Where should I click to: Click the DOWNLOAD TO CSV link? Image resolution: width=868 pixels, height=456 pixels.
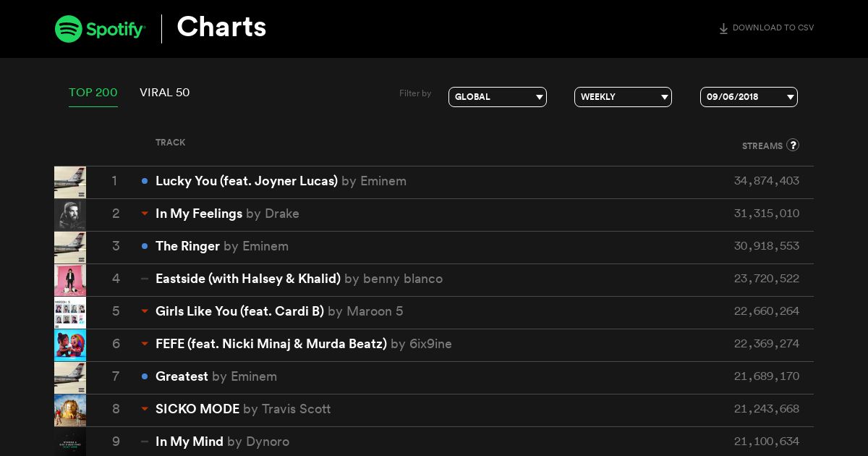[x=773, y=28]
